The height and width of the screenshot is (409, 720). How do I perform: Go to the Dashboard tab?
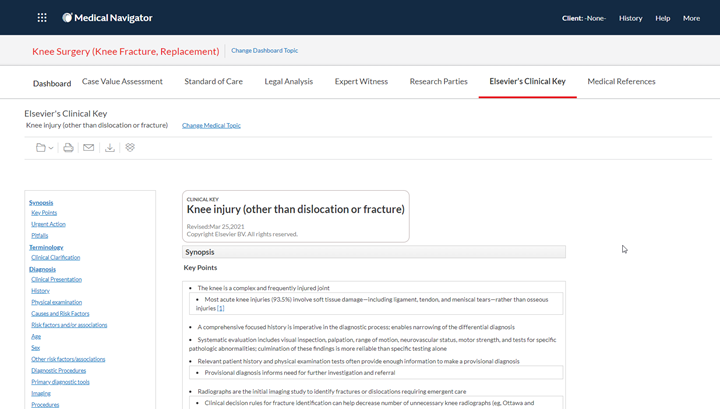click(x=52, y=84)
